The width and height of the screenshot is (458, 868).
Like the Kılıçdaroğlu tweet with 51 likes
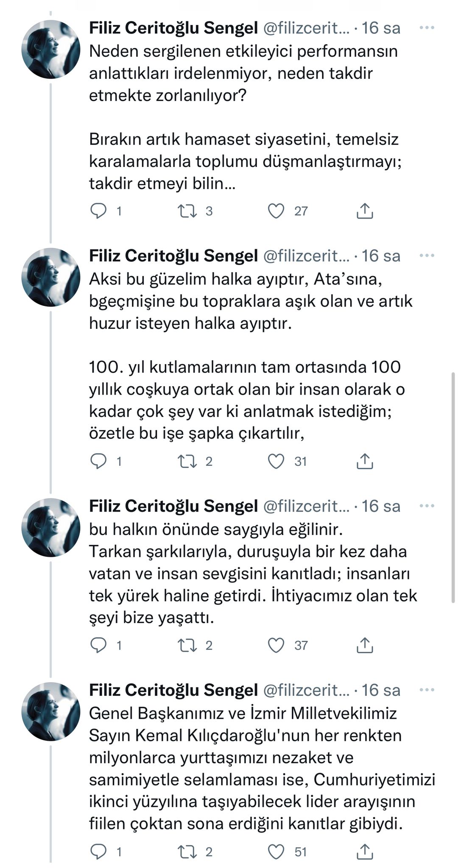[276, 852]
